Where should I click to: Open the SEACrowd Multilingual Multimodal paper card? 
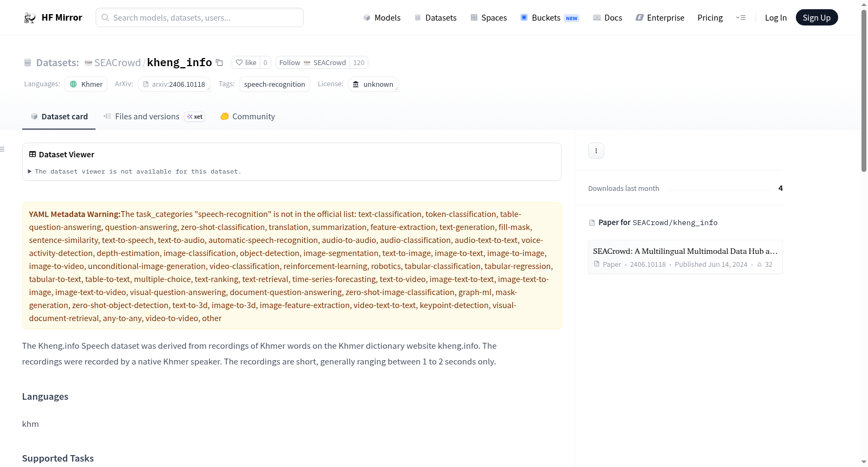point(685,257)
